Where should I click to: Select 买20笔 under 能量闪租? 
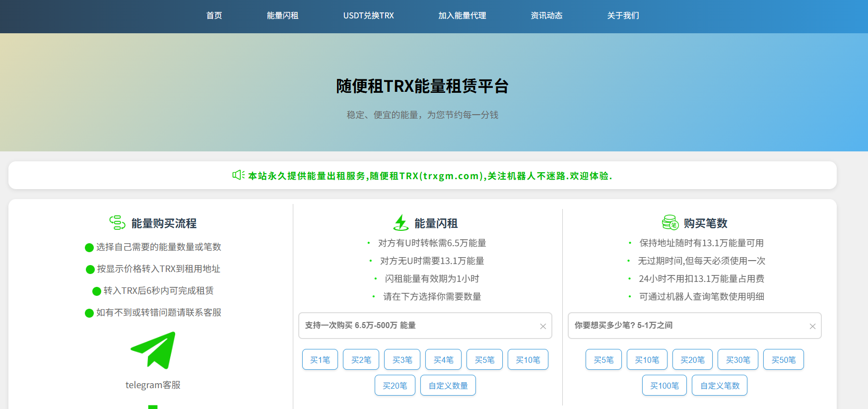[x=395, y=386]
